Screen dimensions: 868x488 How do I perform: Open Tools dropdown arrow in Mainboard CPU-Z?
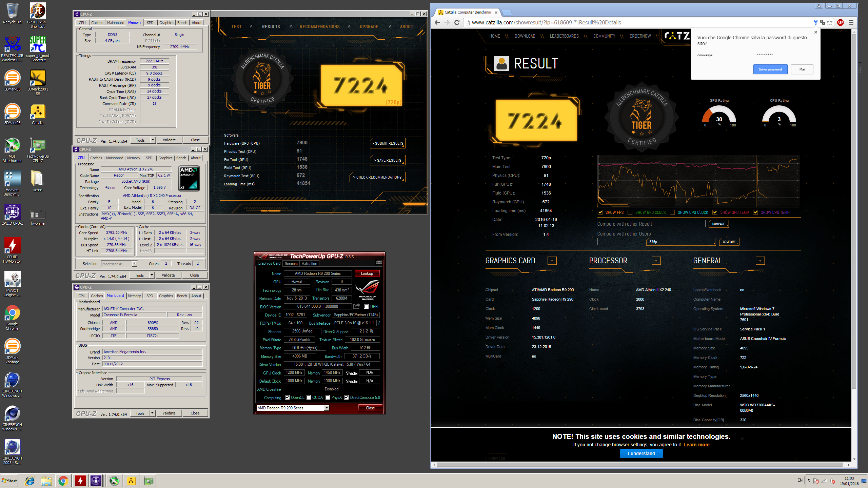[152, 413]
